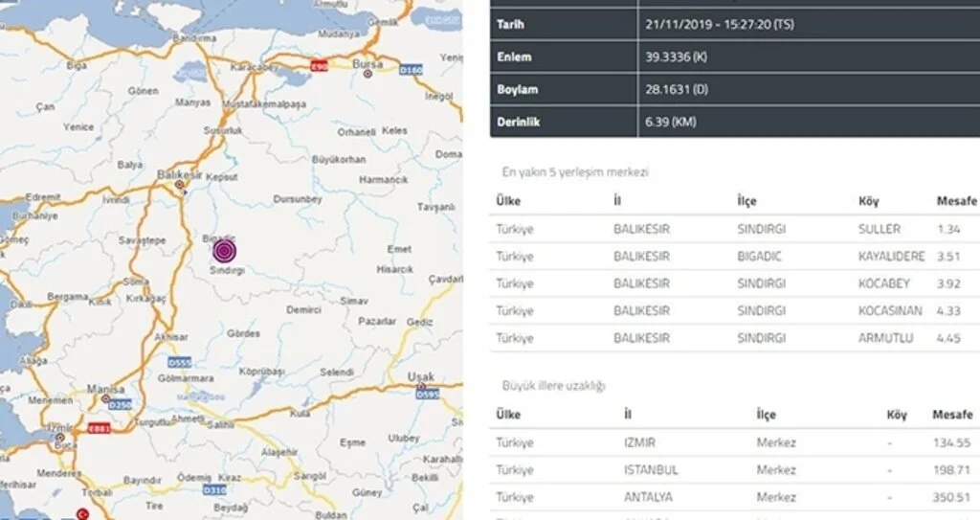The height and width of the screenshot is (520, 980).
Task: Click the ARMUTLU village cell
Action: coord(885,338)
